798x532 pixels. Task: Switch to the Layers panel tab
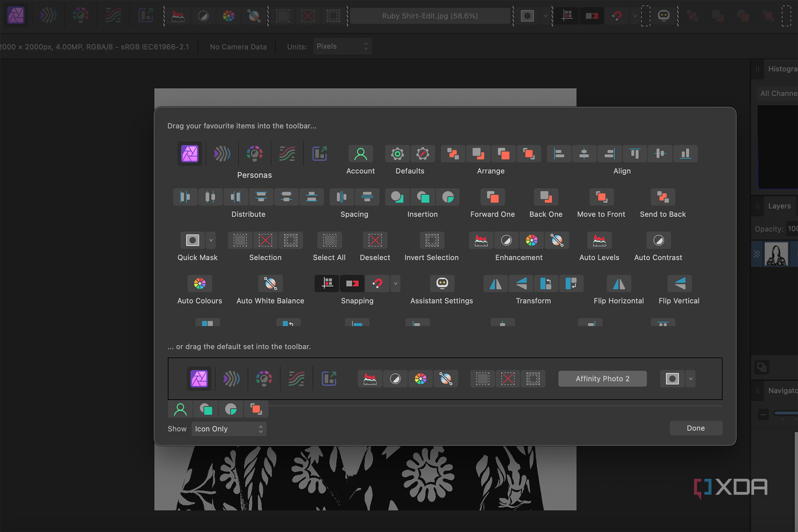pos(780,206)
